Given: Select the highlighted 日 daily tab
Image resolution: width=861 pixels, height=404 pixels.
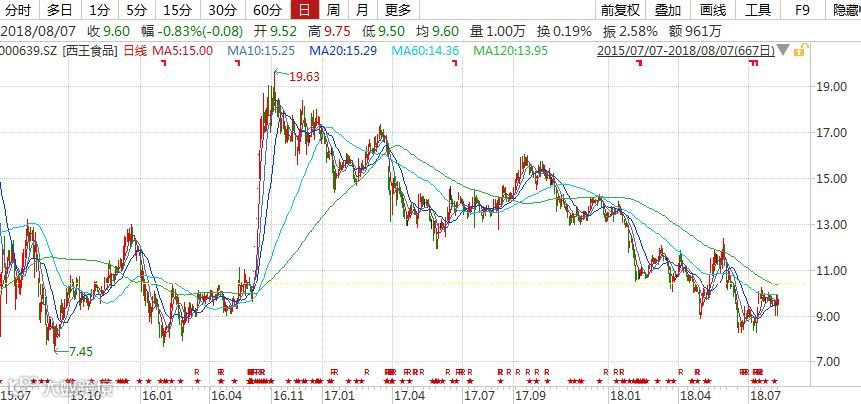Looking at the screenshot, I should point(304,10).
